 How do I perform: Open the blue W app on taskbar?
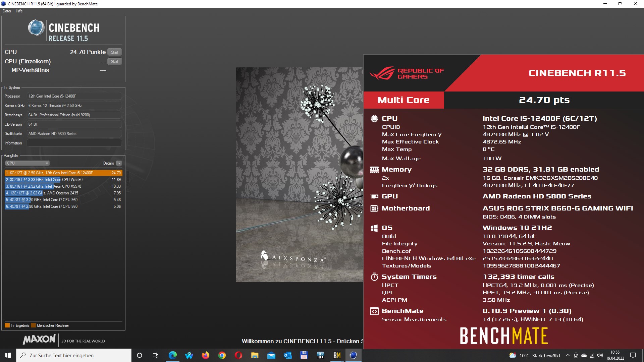click(x=189, y=355)
